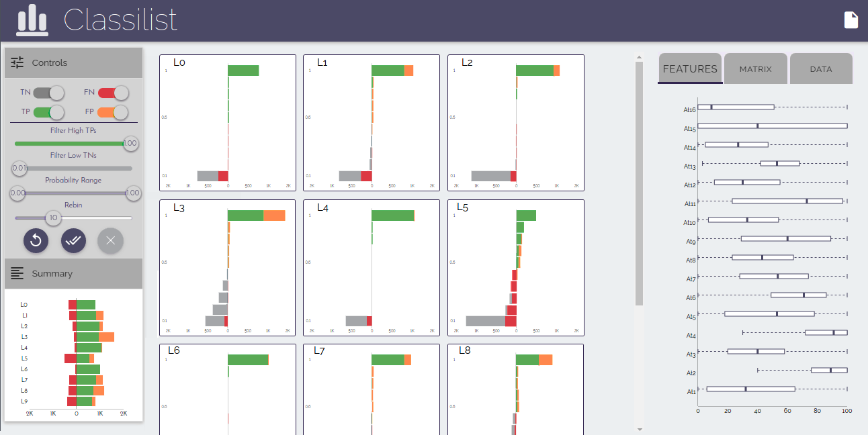Click the At3 feature label

point(691,354)
